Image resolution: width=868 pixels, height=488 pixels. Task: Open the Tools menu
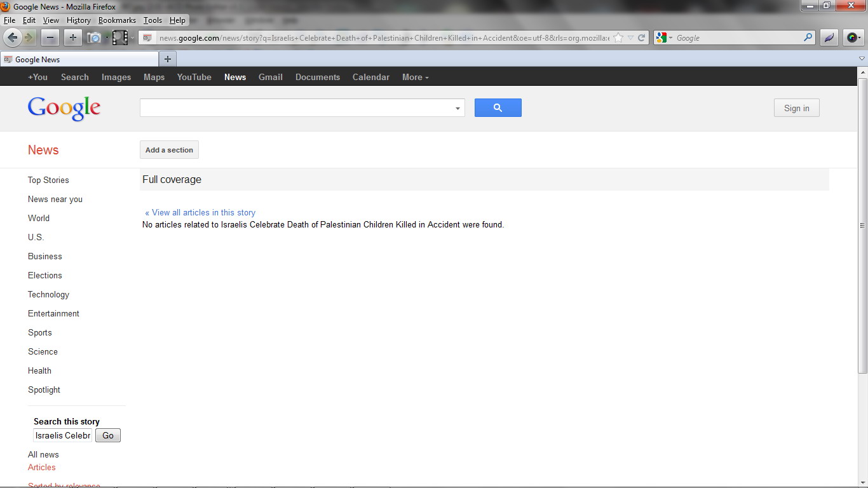click(x=153, y=20)
